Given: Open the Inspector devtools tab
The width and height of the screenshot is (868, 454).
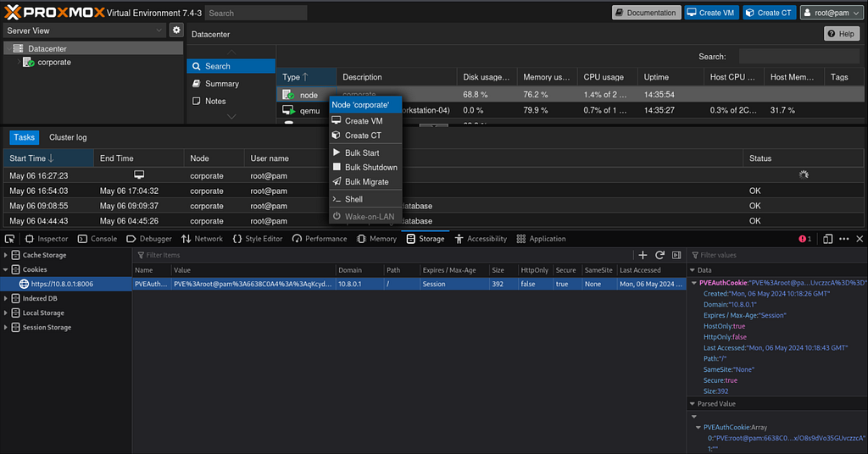Looking at the screenshot, I should [47, 239].
